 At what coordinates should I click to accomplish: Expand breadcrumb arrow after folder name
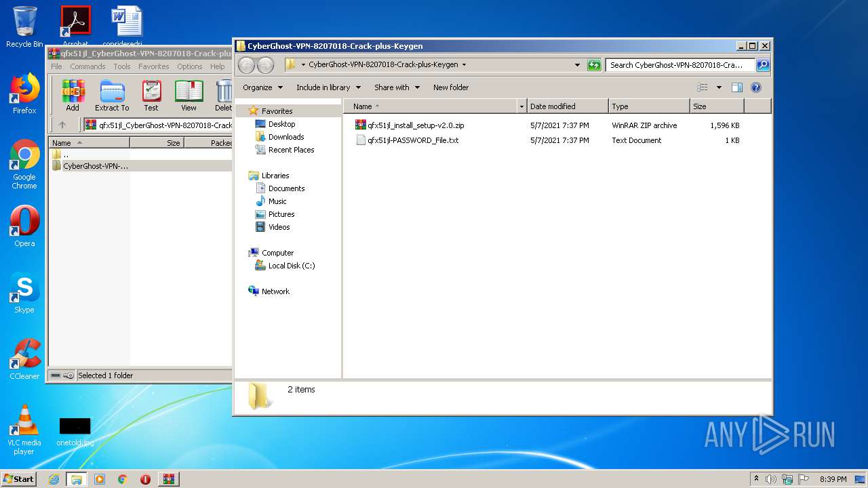click(464, 65)
